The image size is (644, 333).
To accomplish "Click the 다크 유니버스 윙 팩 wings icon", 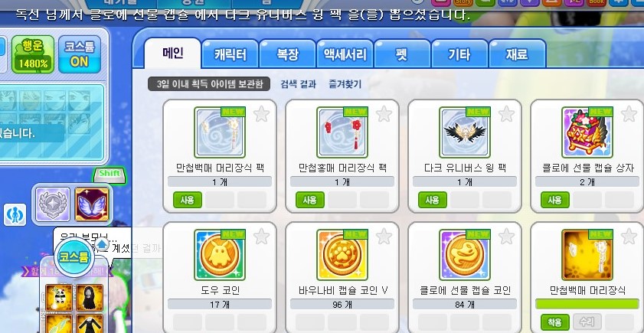I will tap(465, 132).
